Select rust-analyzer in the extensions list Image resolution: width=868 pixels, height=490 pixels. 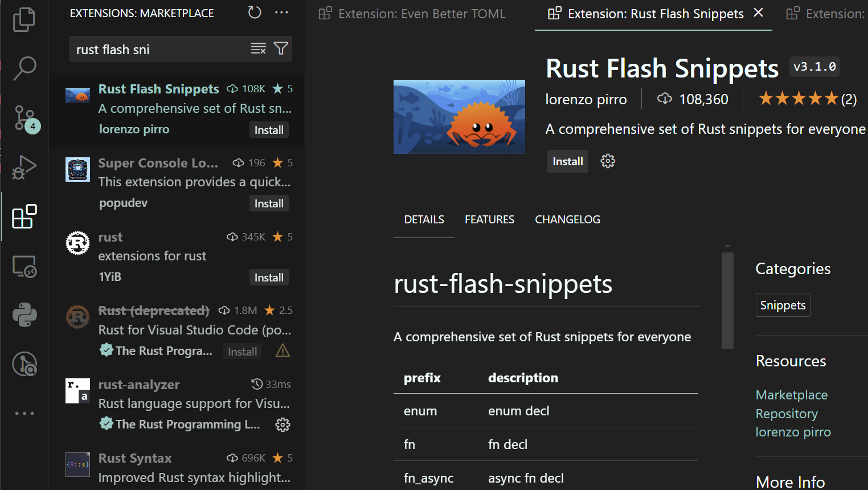(177, 405)
